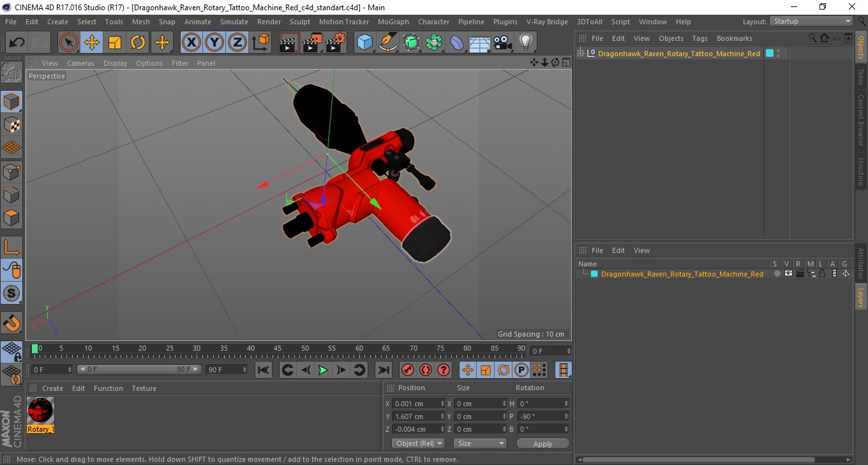Screen dimensions: 868x465
Task: Activate the Scale tool
Action: click(x=115, y=43)
